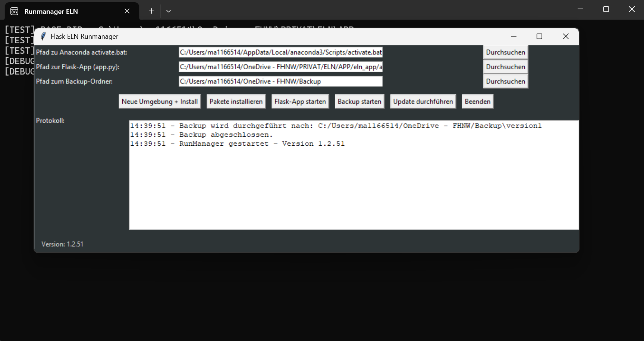Open a new terminal tab with the plus icon

pos(151,11)
